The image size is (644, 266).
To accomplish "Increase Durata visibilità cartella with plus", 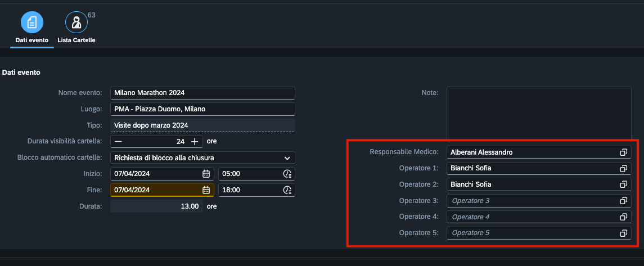I will pyautogui.click(x=195, y=142).
